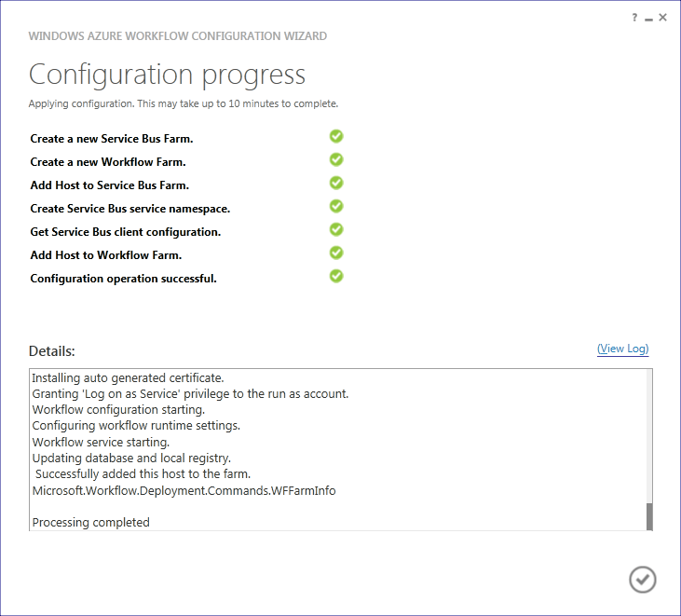The width and height of the screenshot is (681, 616).
Task: Select 'Create Service Bus service namespace.' step text
Action: (x=129, y=209)
